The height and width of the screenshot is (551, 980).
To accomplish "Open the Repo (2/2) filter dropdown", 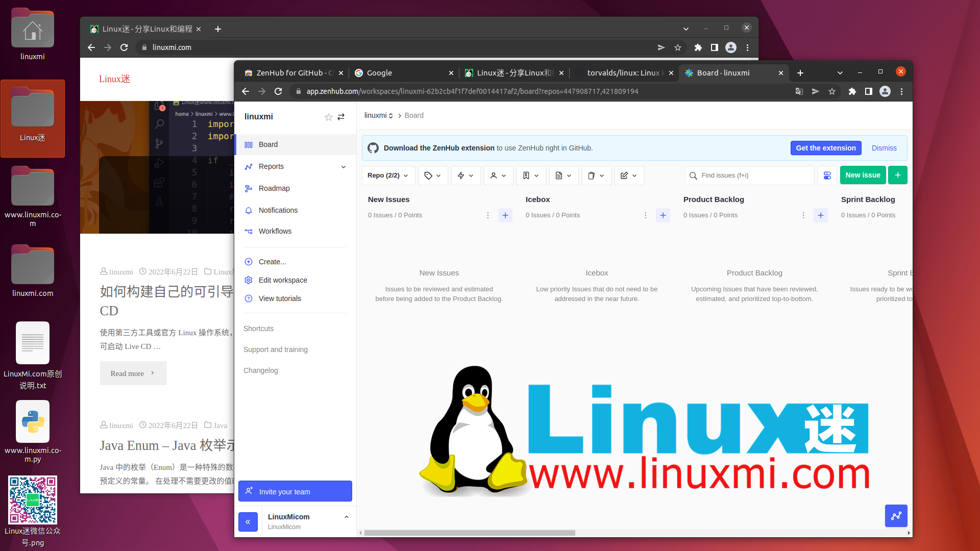I will tap(388, 176).
